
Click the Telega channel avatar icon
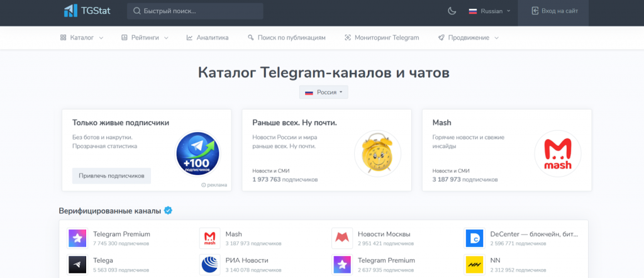point(77,264)
